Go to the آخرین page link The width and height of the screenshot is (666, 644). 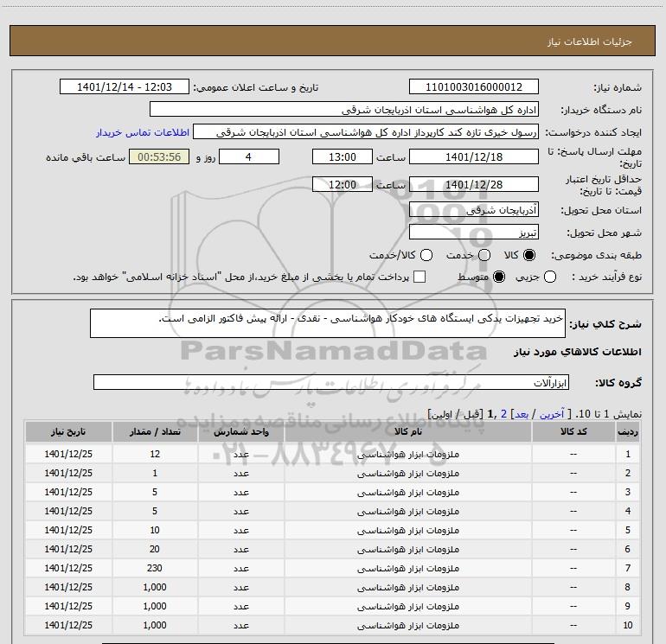click(x=551, y=414)
